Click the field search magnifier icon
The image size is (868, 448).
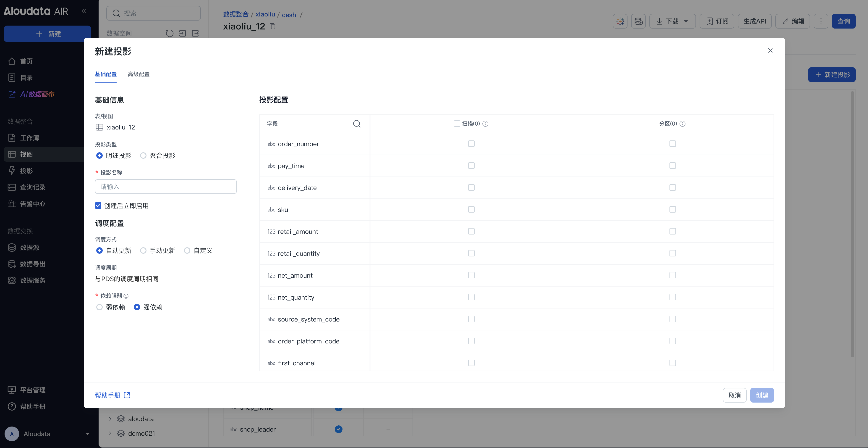pyautogui.click(x=356, y=124)
